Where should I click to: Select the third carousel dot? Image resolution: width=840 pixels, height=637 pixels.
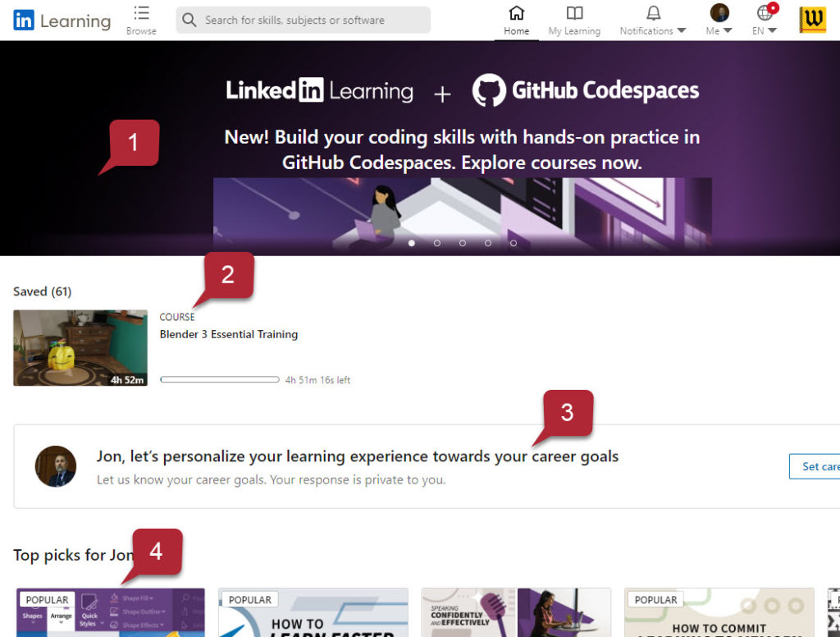coord(463,243)
